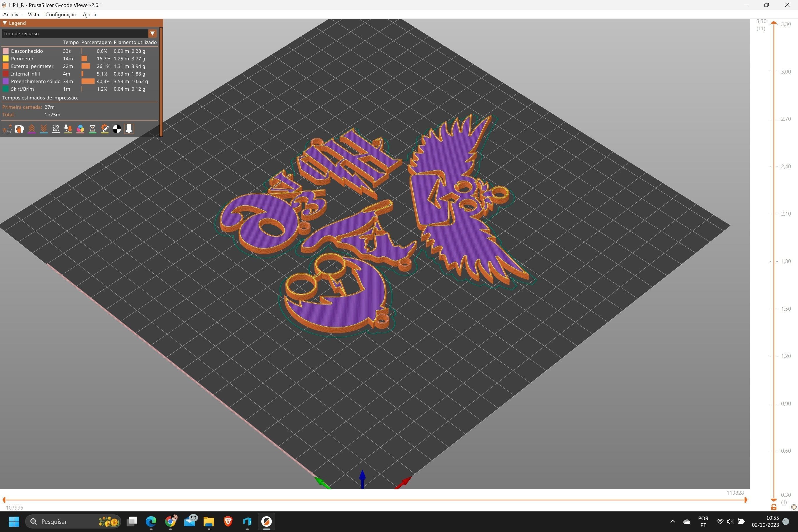
Task: Collapse the Legend panel triangle
Action: click(5, 23)
